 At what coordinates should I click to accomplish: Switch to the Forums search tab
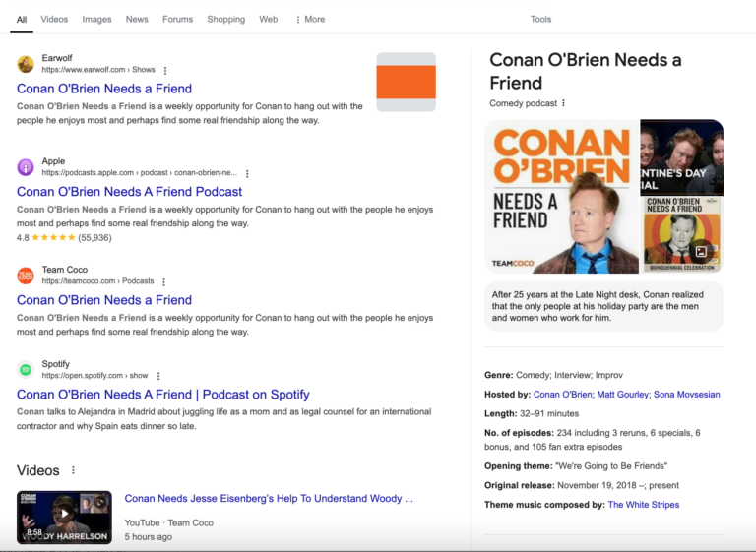coord(177,20)
